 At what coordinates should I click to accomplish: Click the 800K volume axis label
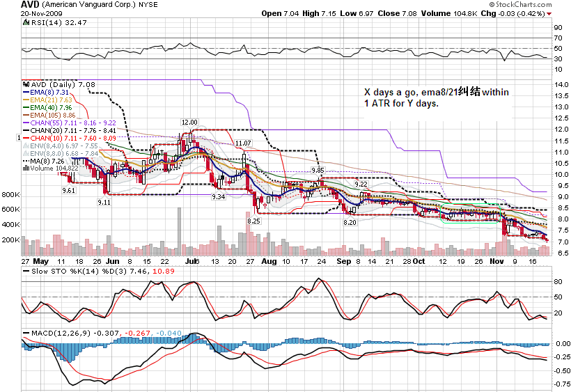click(10, 194)
